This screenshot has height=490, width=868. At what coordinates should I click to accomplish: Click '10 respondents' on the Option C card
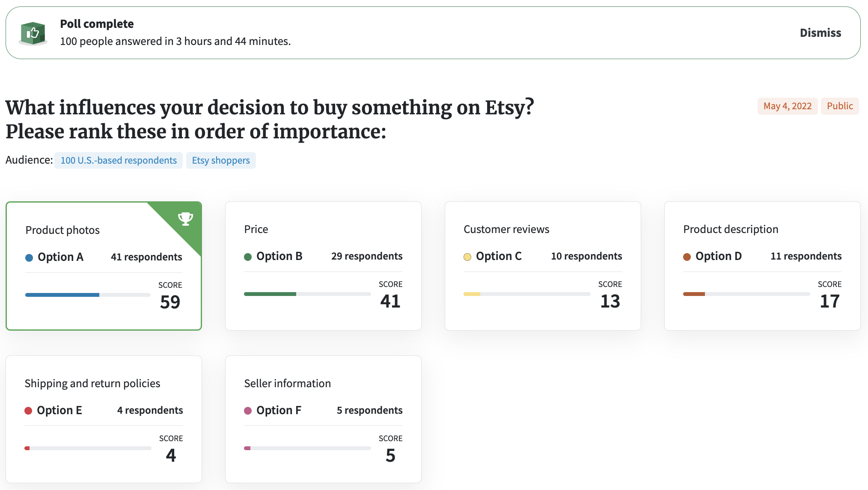point(586,256)
